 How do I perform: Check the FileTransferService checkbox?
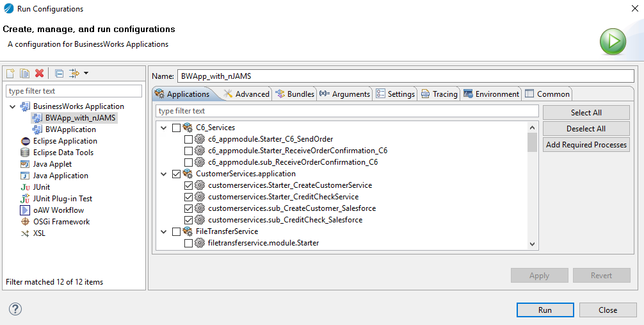pos(176,231)
